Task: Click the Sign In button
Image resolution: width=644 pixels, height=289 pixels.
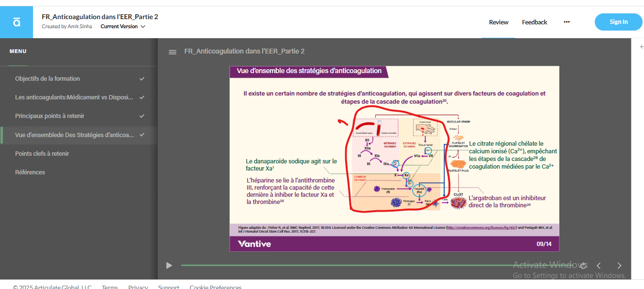Action: pos(619,22)
